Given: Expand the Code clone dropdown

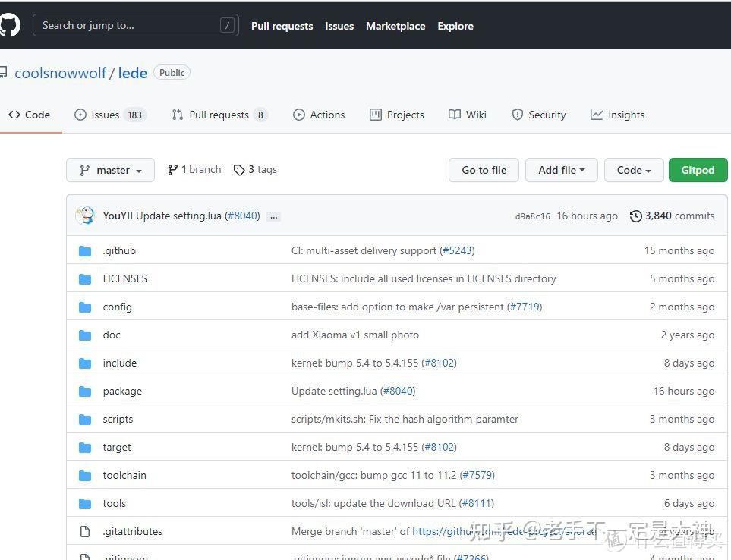Looking at the screenshot, I should pos(634,170).
